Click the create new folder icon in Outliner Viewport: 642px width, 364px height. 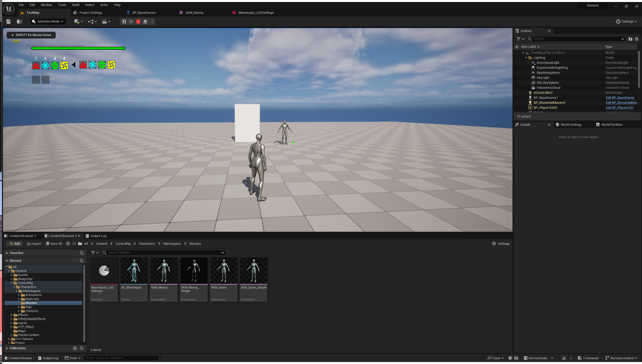tap(630, 39)
